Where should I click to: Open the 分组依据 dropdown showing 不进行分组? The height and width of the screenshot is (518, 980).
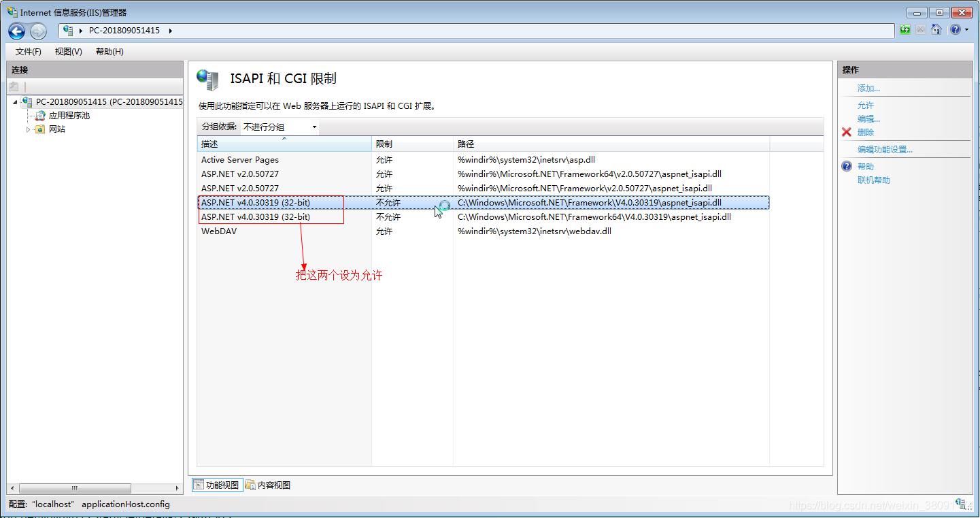[x=280, y=127]
